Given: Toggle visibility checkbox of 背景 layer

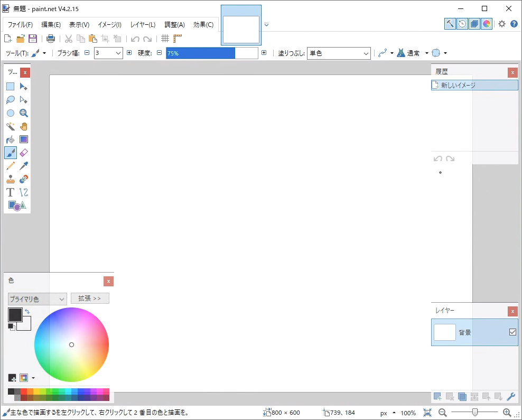Looking at the screenshot, I should click(512, 332).
